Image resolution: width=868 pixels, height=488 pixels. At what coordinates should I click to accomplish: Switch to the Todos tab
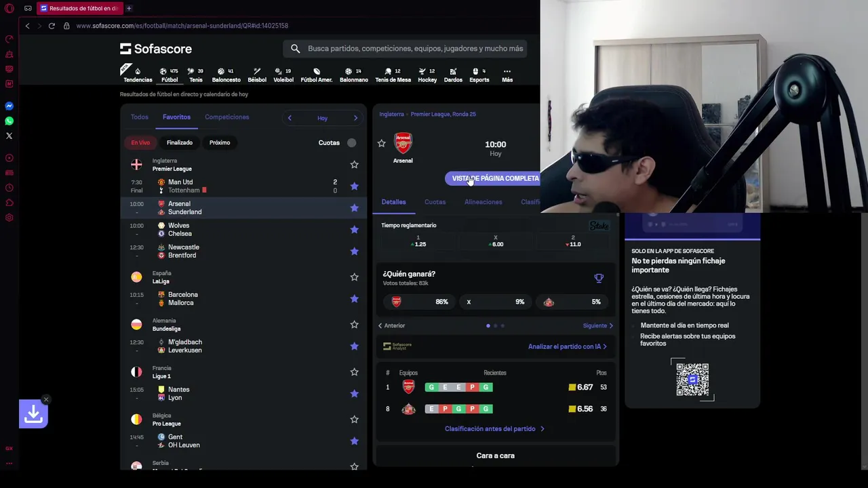pyautogui.click(x=139, y=117)
